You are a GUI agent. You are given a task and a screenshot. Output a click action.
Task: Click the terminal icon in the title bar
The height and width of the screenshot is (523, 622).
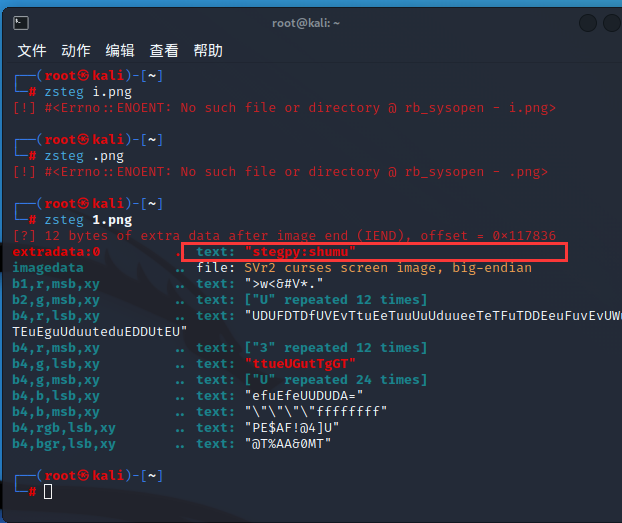[x=21, y=23]
